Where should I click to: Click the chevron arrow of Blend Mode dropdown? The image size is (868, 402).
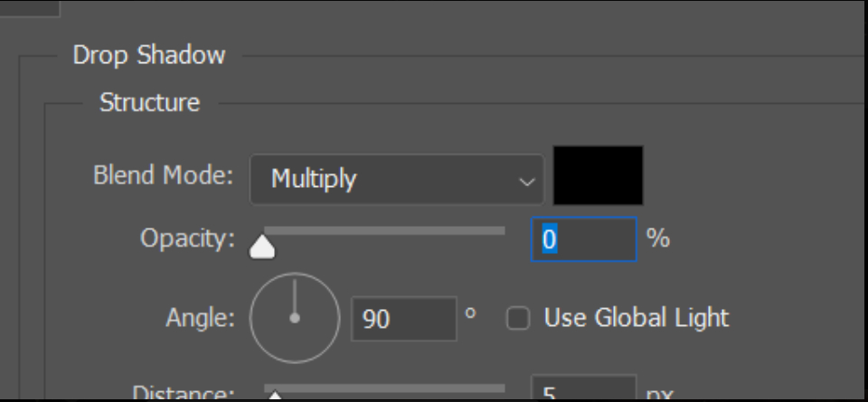click(526, 181)
